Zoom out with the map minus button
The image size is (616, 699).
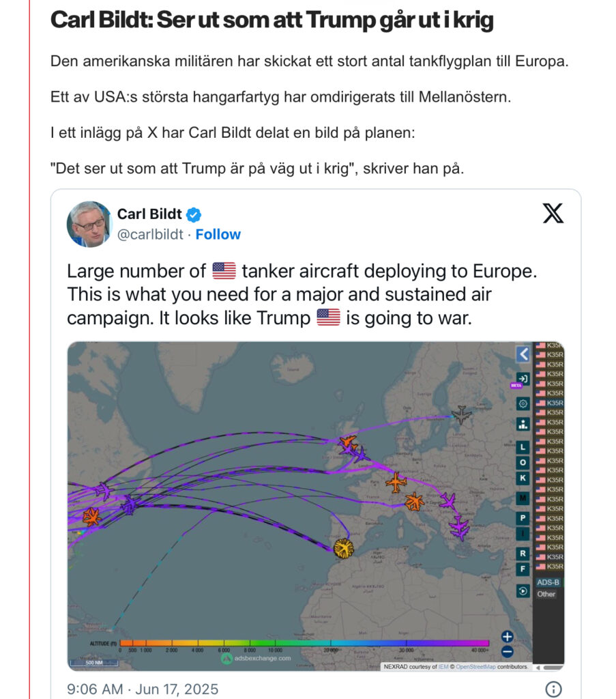[x=507, y=652]
